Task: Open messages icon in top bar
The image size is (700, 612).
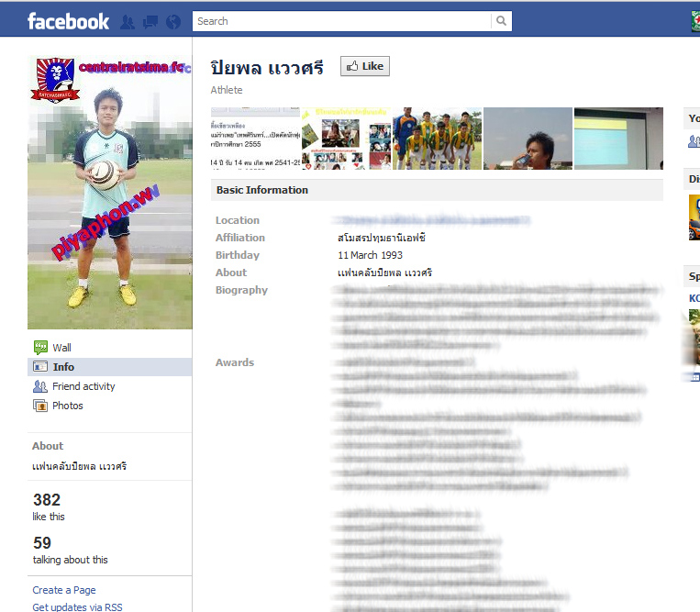Action: click(x=150, y=22)
